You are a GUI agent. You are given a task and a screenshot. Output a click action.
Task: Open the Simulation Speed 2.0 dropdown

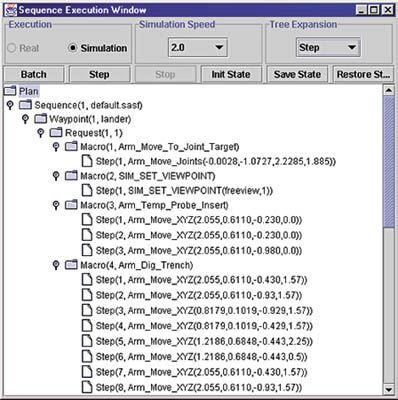[x=198, y=47]
